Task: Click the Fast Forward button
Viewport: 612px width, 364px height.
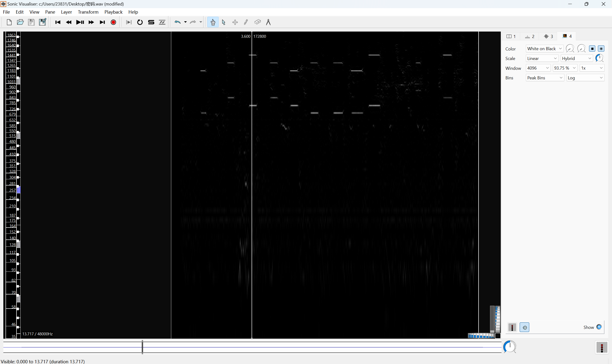Action: (x=91, y=22)
